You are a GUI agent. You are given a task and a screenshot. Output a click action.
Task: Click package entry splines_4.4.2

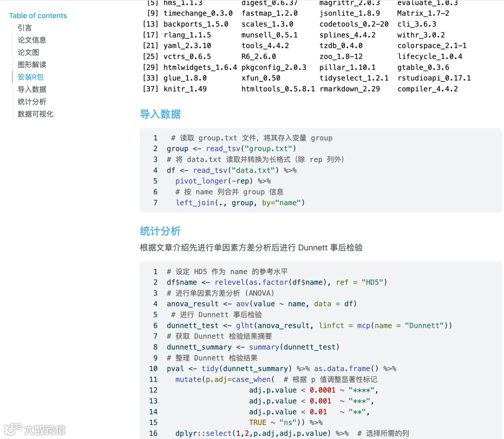(347, 35)
